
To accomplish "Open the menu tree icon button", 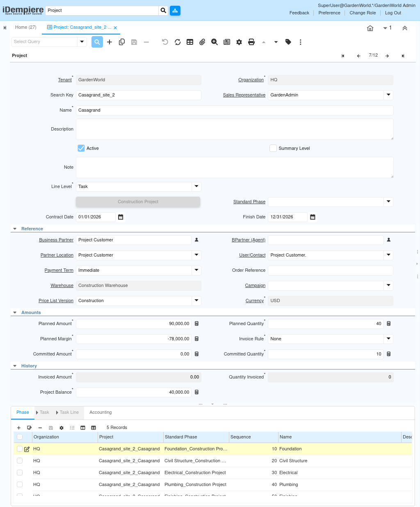I will pos(175,10).
